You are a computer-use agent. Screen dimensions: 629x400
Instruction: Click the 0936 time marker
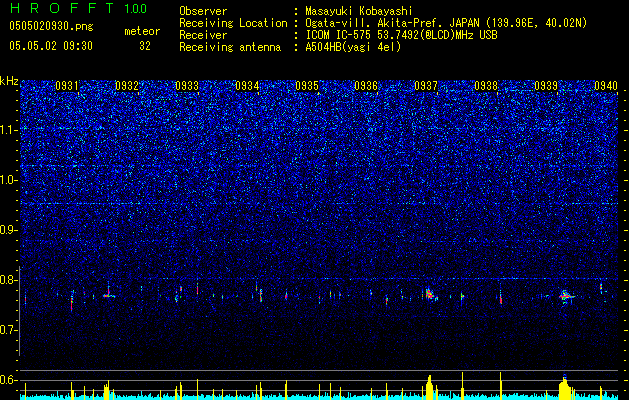(x=366, y=85)
